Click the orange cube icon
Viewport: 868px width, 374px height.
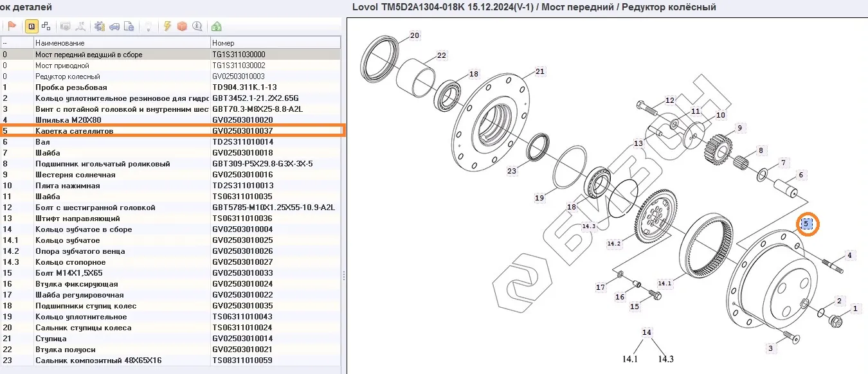tap(182, 26)
